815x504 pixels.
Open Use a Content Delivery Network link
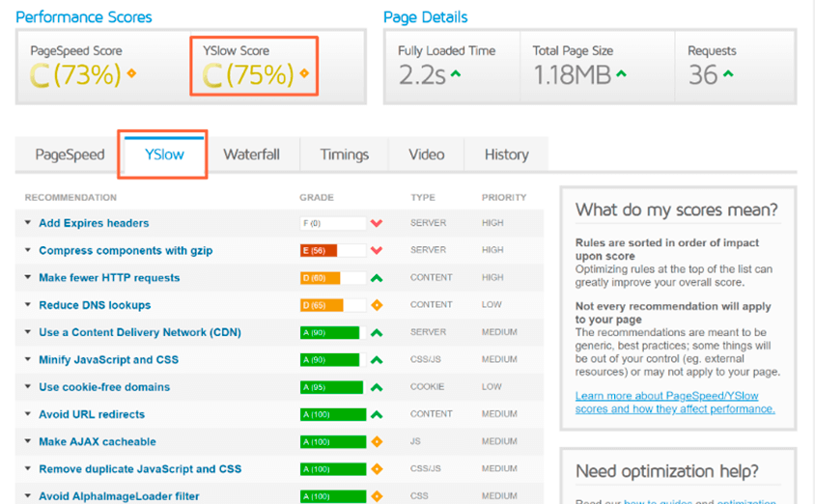(x=140, y=332)
